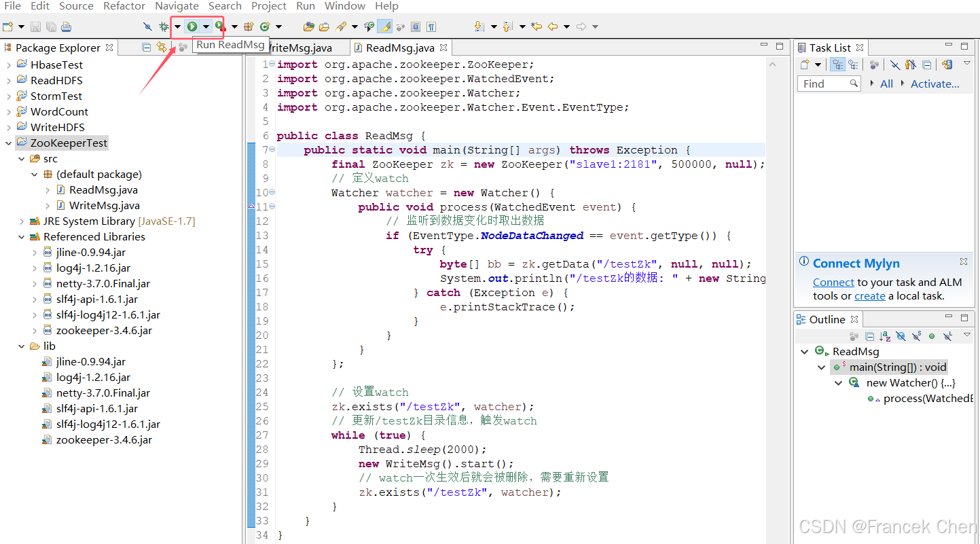
Task: Click the New Java Package icon
Action: click(x=249, y=26)
